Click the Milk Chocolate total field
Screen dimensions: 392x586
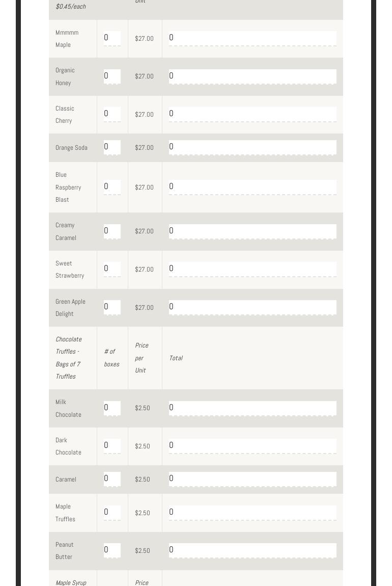pyautogui.click(x=253, y=408)
